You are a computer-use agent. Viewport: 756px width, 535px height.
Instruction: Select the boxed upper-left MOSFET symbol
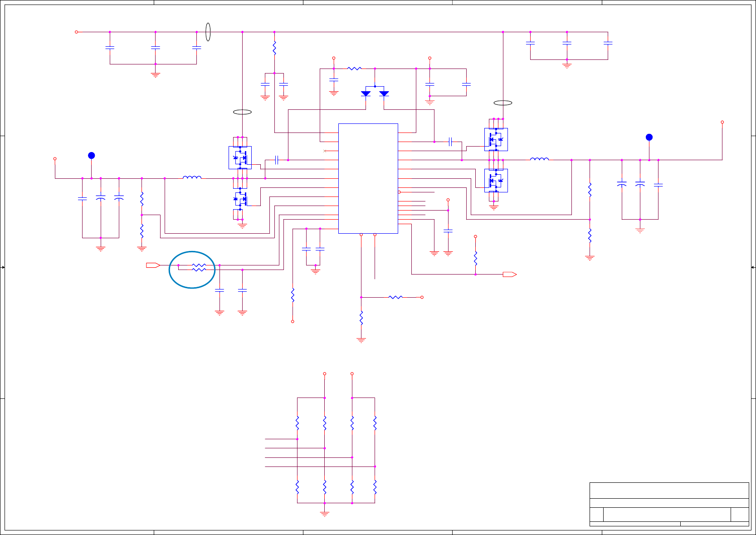[x=240, y=157]
